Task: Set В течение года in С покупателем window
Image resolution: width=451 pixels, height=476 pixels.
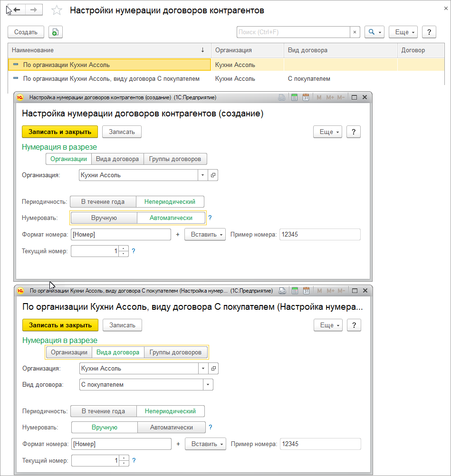Action: (103, 411)
